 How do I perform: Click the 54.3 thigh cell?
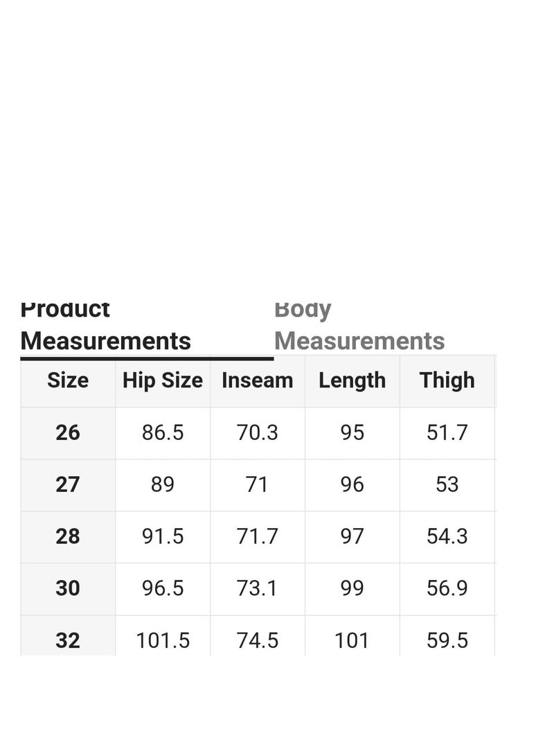(x=447, y=536)
